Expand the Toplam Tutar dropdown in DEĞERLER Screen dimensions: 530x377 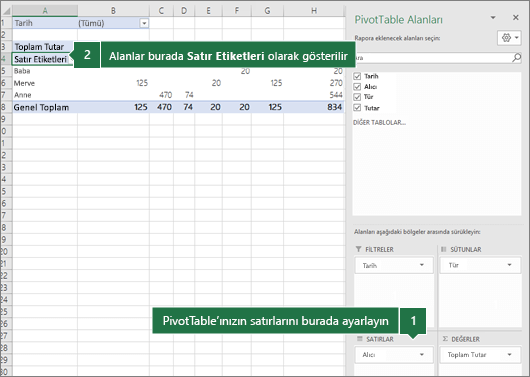click(x=509, y=354)
